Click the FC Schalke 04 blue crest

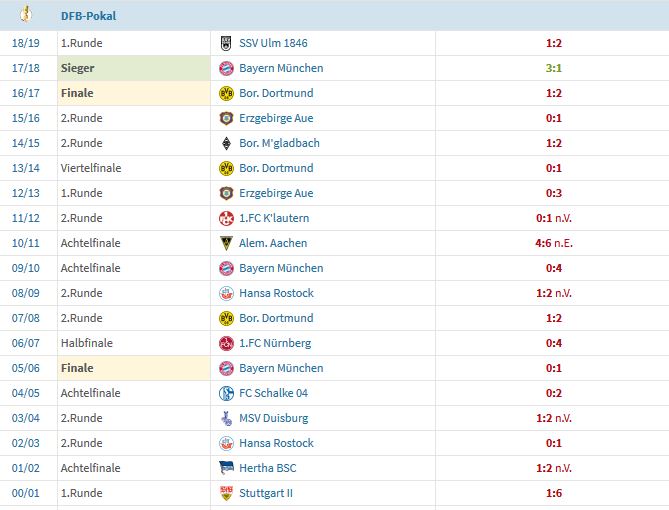[226, 393]
